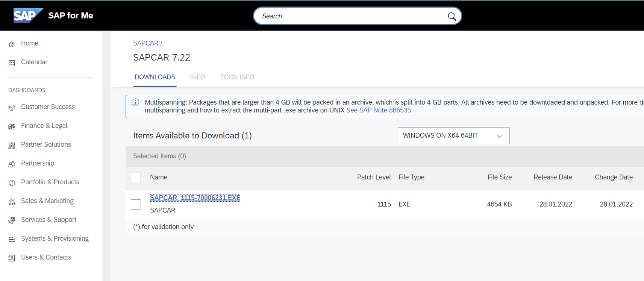Click the Services & Support icon
Viewport: 644px width, 281px height.
[x=12, y=220]
